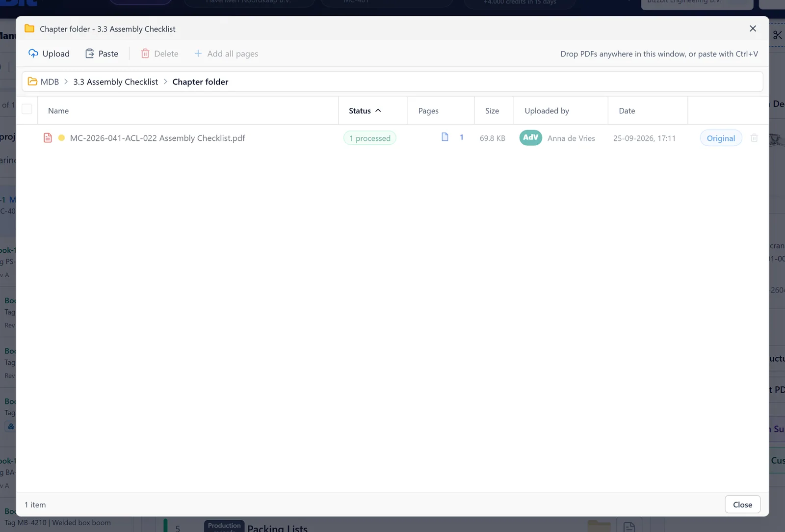Close the Chapter folder dialog with X
Image resolution: width=785 pixels, height=532 pixels.
[753, 28]
